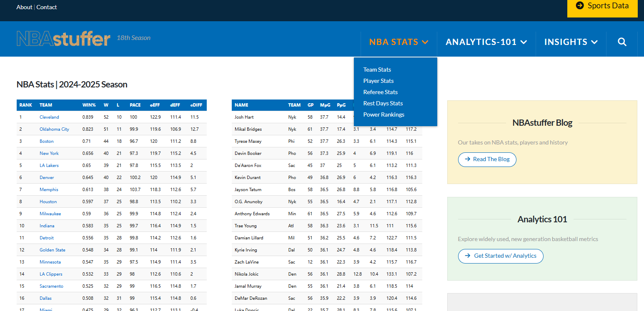
Task: Select the Devin Booker row name
Action: tap(248, 154)
